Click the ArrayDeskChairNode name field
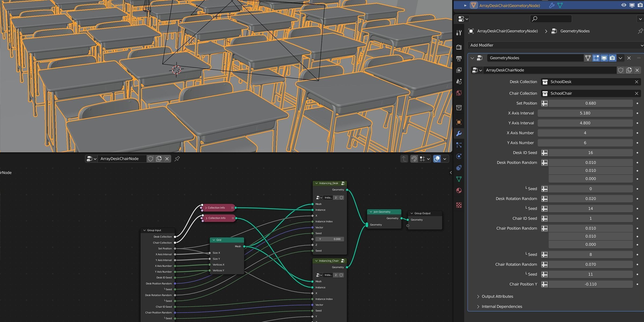This screenshot has height=322, width=644. pyautogui.click(x=547, y=70)
